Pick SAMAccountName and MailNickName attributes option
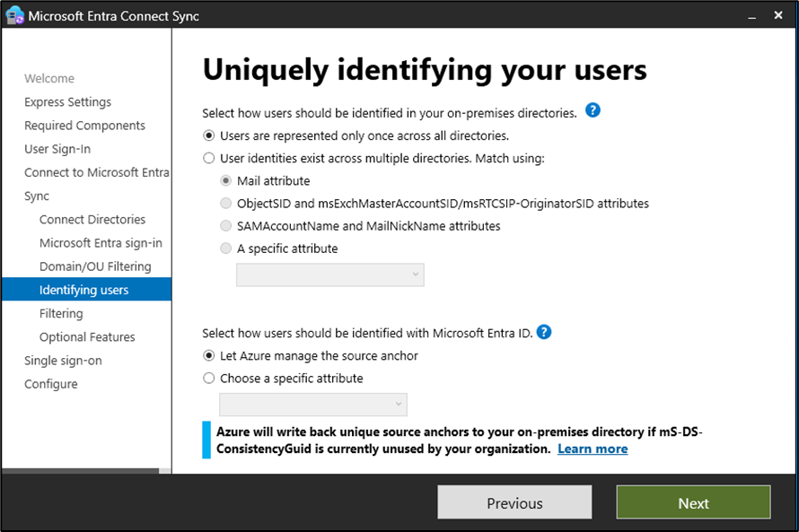The image size is (799, 532). coord(226,226)
